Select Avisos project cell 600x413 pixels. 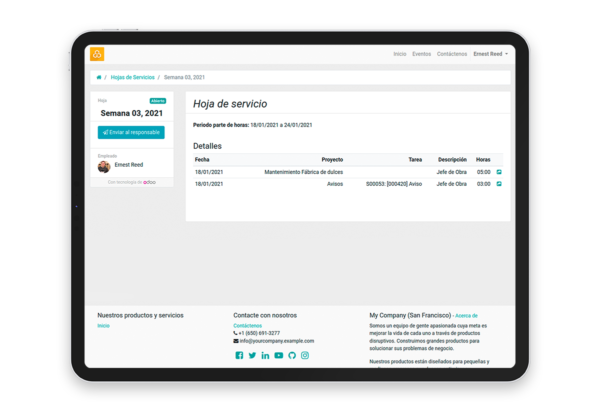coord(335,184)
